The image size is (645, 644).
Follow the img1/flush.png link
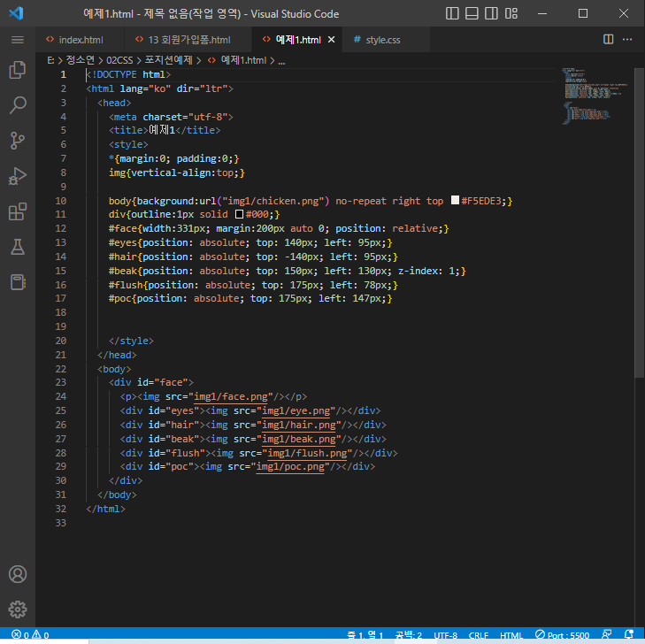tap(307, 453)
